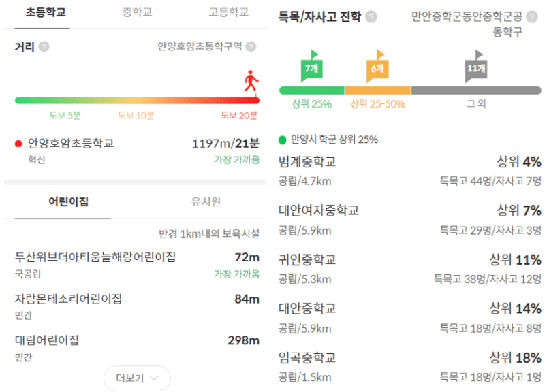The height and width of the screenshot is (392, 549).
Task: Click the 상위 25-50% orange bar segment
Action: tap(377, 90)
